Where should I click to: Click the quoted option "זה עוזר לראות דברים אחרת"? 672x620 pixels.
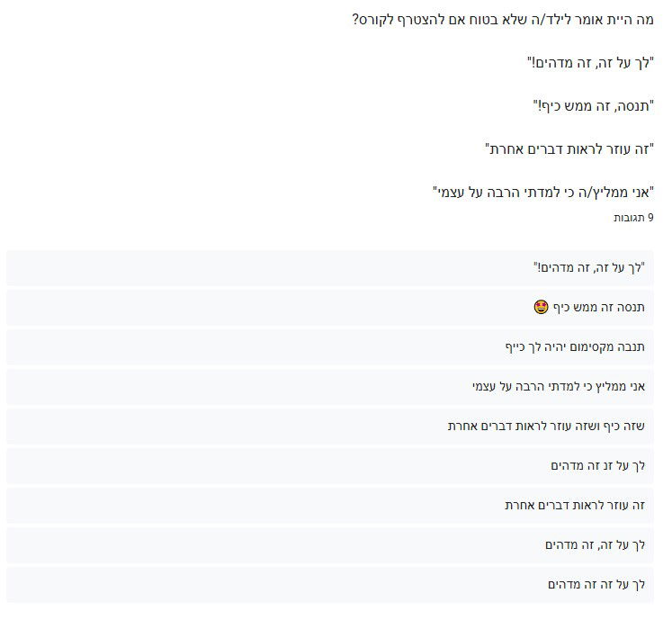(x=569, y=148)
